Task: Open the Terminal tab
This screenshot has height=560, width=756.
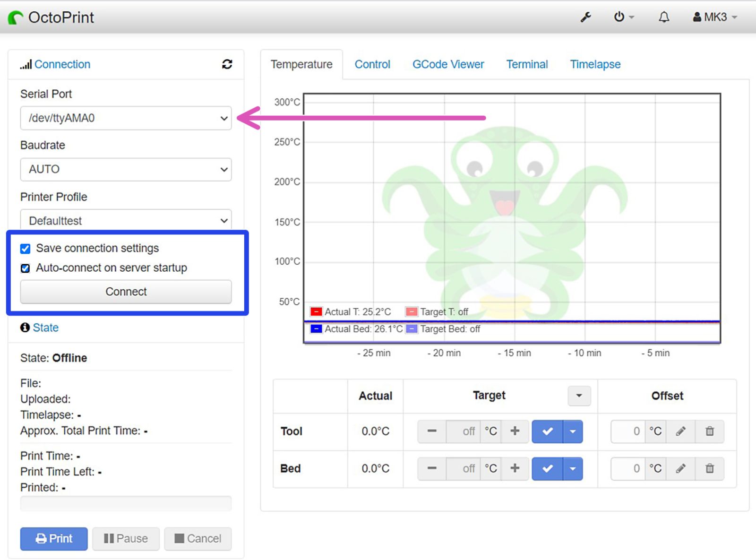Action: pyautogui.click(x=527, y=64)
